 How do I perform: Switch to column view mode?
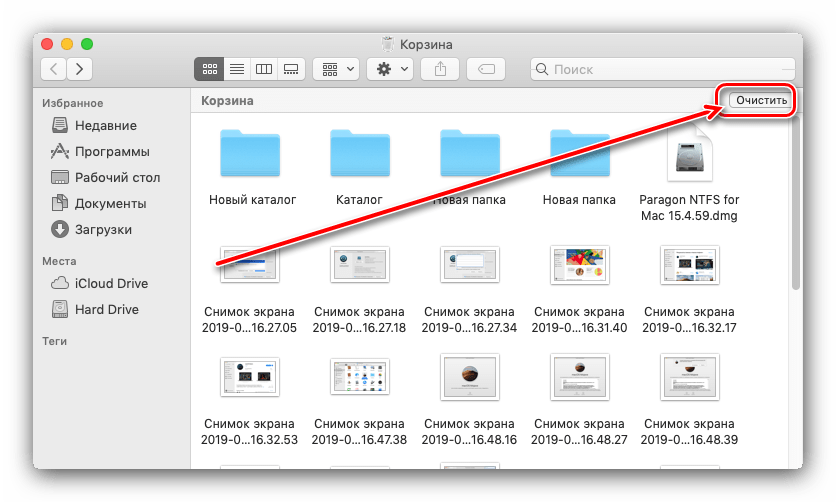(x=264, y=69)
